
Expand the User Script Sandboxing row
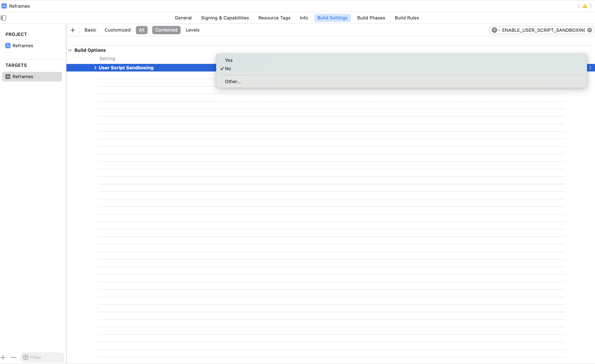pos(95,68)
